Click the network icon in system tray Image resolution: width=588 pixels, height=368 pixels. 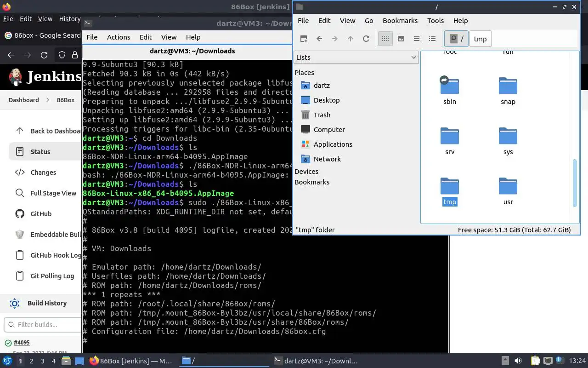[548, 361]
